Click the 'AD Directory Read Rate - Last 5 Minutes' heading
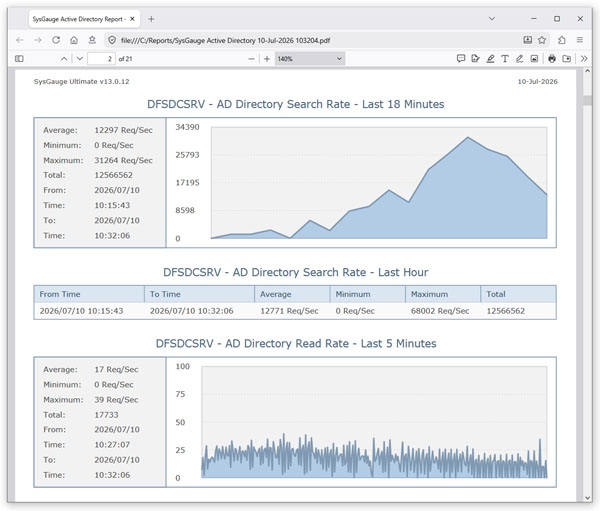The width and height of the screenshot is (600, 511). point(296,343)
